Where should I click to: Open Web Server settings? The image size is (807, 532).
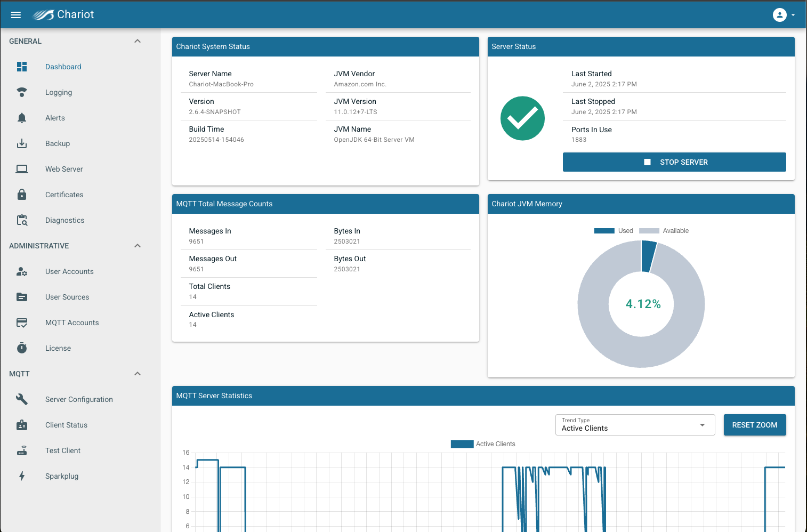point(64,169)
